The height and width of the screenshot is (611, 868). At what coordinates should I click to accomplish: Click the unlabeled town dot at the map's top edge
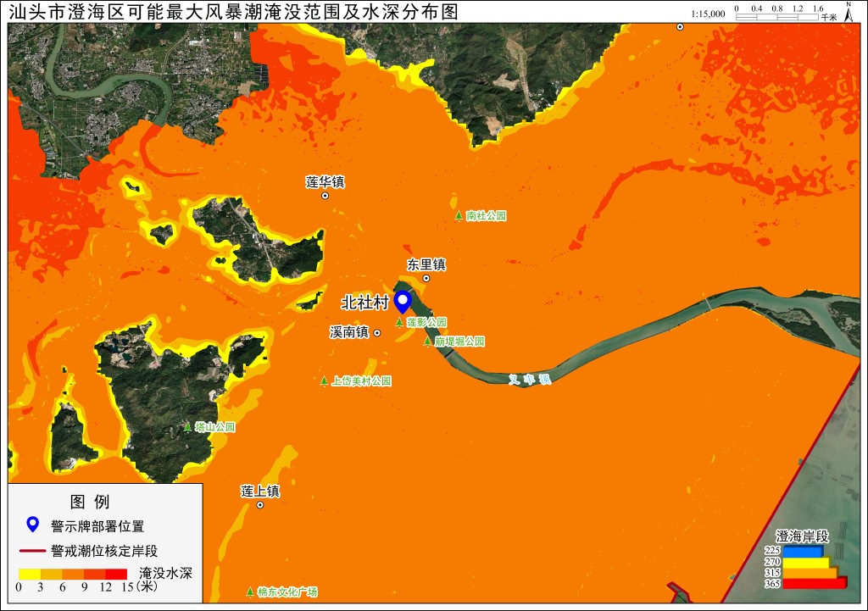[x=680, y=26]
